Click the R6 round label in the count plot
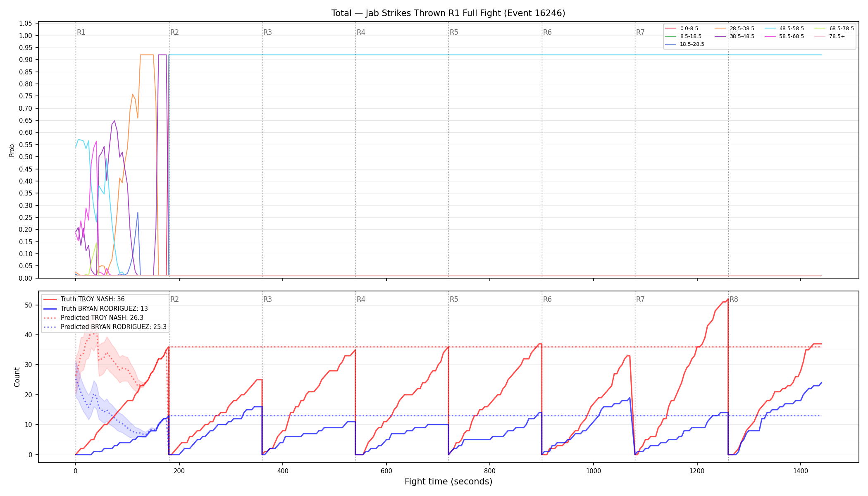 click(x=547, y=299)
